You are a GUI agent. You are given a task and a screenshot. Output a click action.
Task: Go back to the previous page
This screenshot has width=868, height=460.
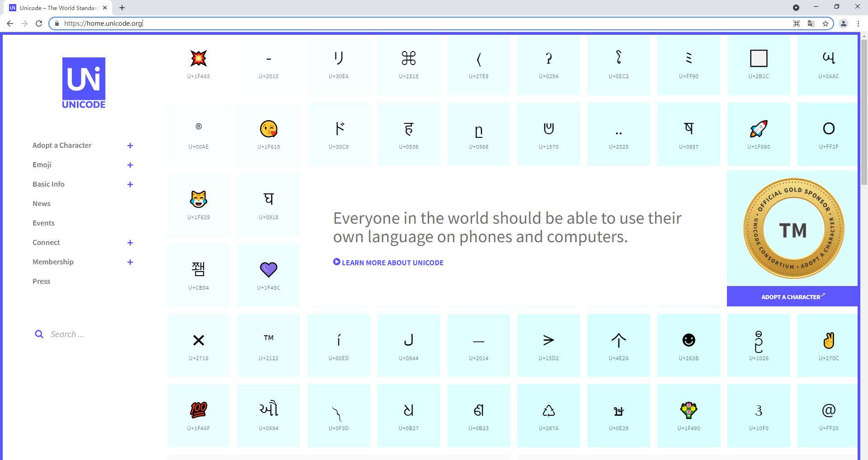pos(10,23)
